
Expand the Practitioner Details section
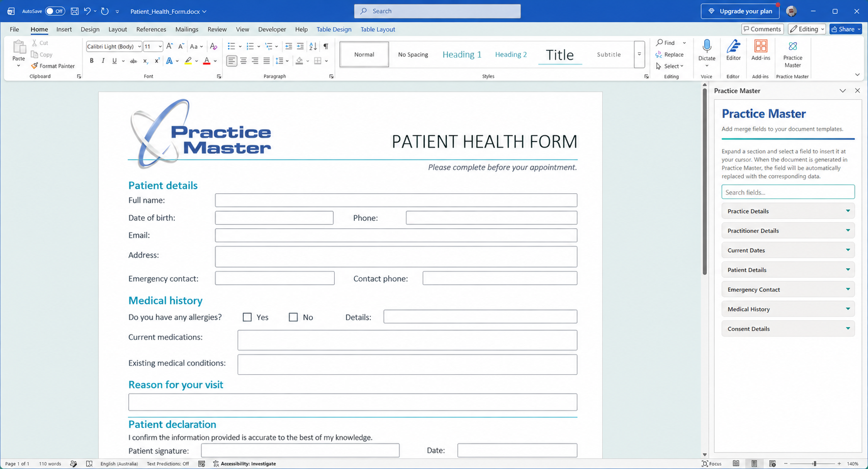pos(788,230)
